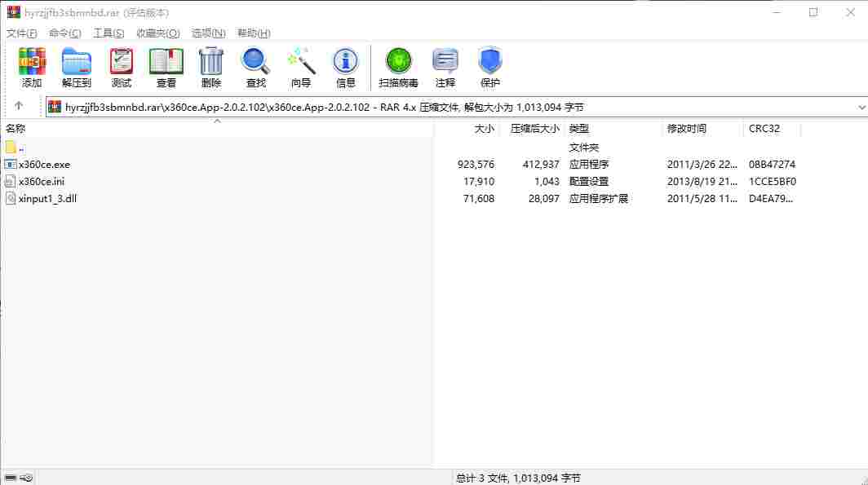Launch the 向导 (Wizard) wand icon

pyautogui.click(x=301, y=61)
